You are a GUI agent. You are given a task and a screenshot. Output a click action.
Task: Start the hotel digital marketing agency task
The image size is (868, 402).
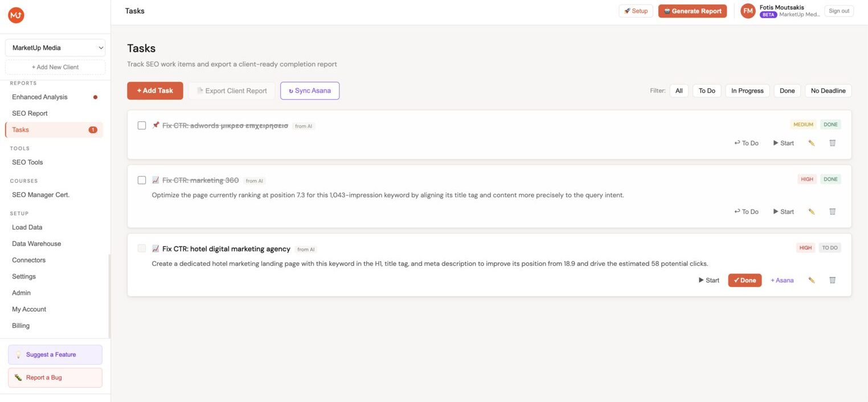[709, 280]
